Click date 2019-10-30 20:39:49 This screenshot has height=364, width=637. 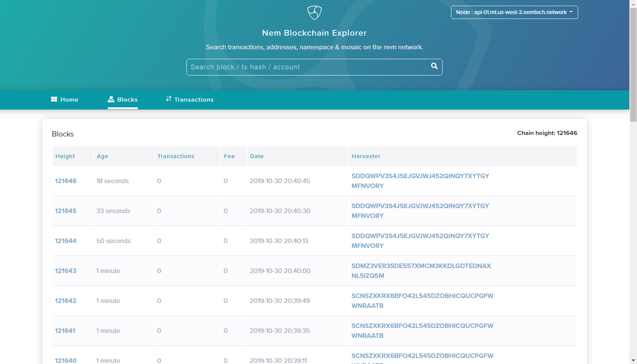click(280, 301)
